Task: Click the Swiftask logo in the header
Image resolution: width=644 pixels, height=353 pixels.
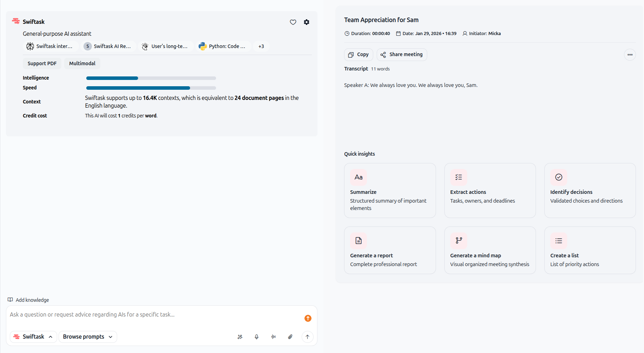Action: (x=16, y=21)
